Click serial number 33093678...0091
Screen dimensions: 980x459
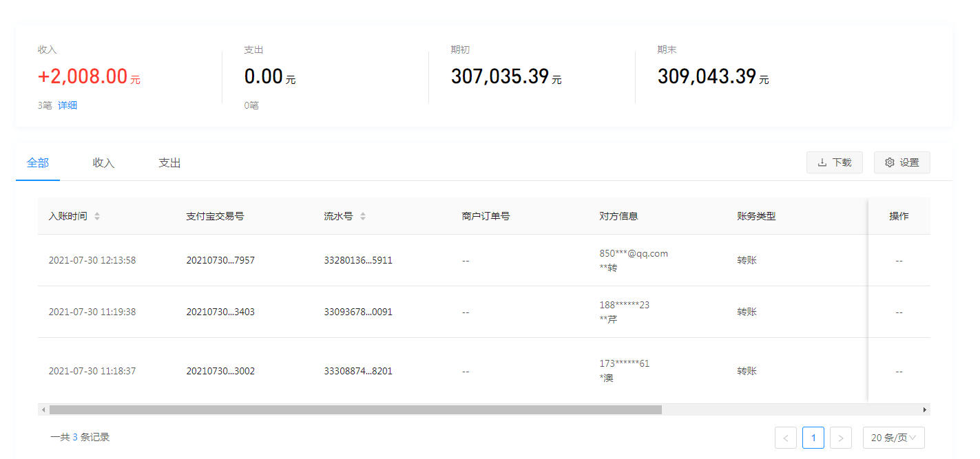pyautogui.click(x=358, y=312)
